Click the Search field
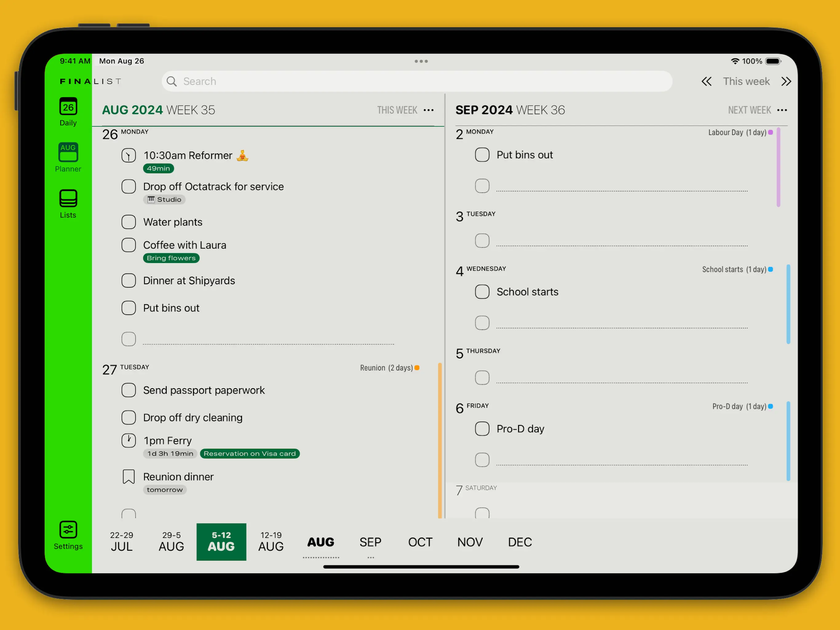 point(417,81)
